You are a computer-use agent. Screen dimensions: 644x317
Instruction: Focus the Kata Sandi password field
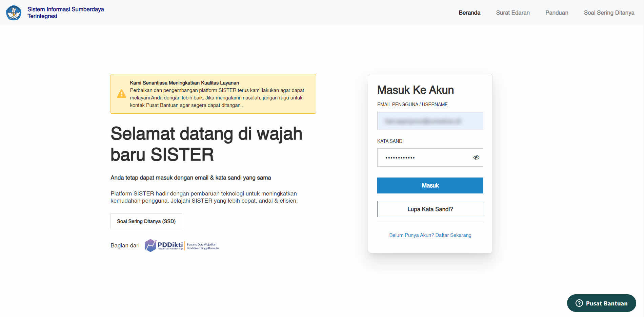pos(430,157)
